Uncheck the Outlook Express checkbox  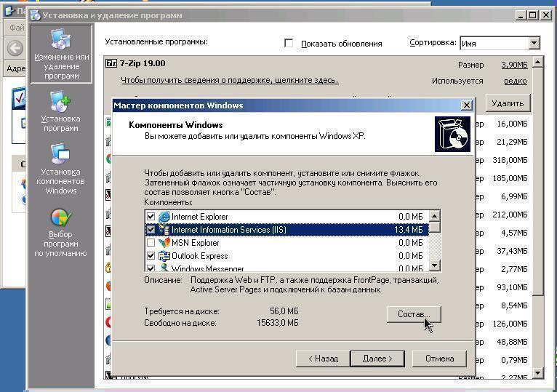click(x=151, y=256)
